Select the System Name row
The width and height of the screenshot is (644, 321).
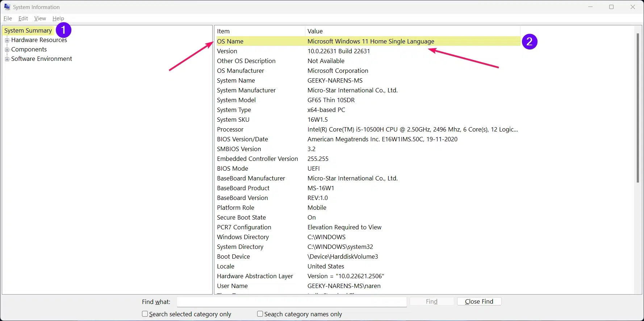pos(368,80)
